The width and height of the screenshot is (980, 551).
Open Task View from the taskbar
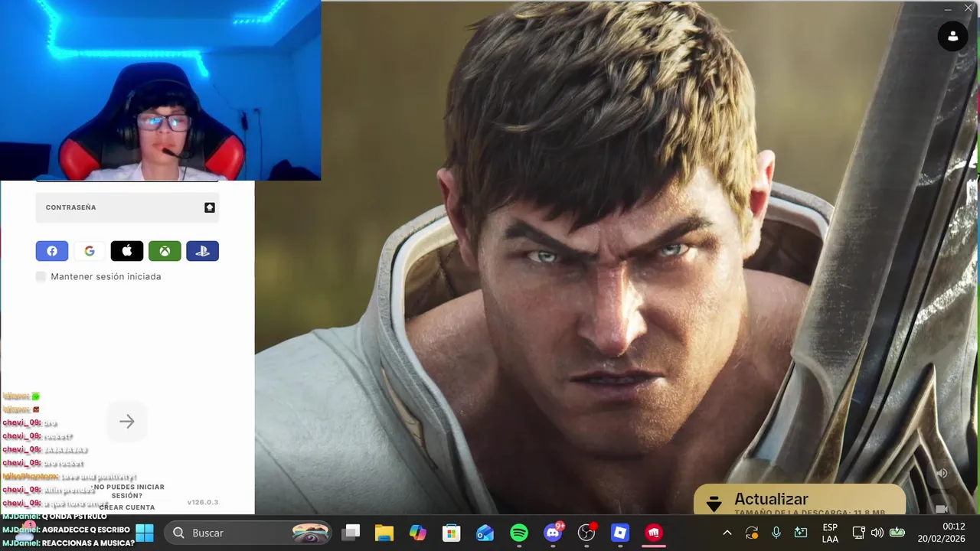[351, 533]
